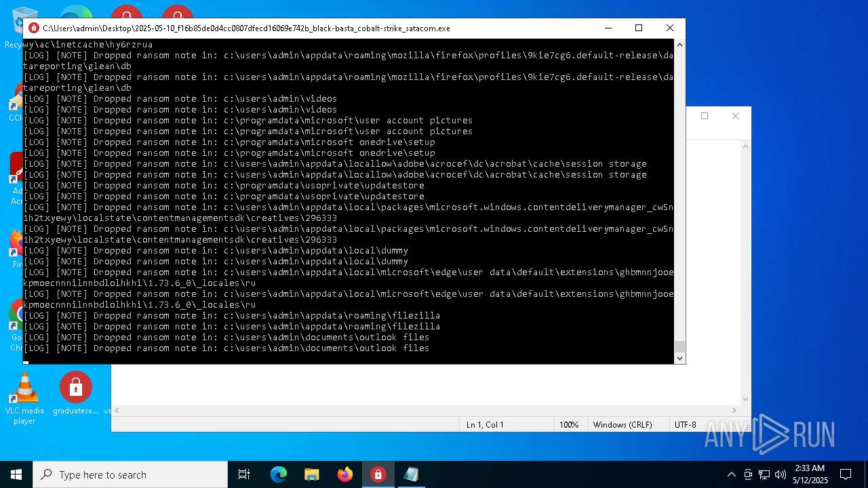Viewport: 868px width, 488px height.
Task: Open the Windows Start menu
Action: click(x=16, y=474)
